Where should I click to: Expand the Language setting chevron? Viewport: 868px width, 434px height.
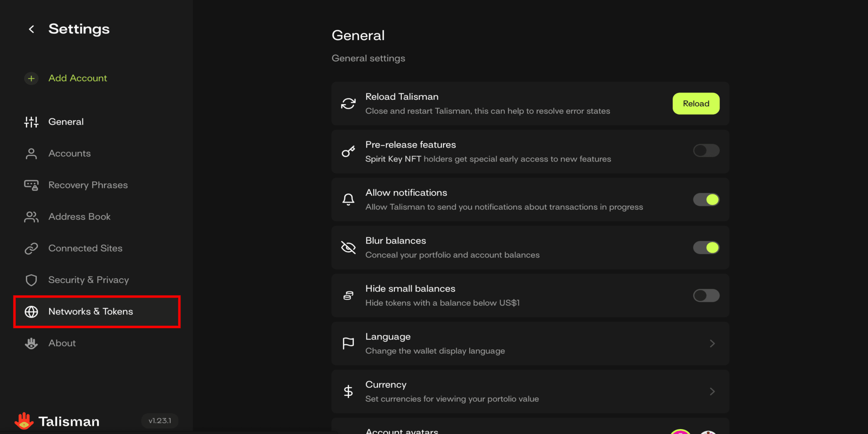tap(712, 344)
